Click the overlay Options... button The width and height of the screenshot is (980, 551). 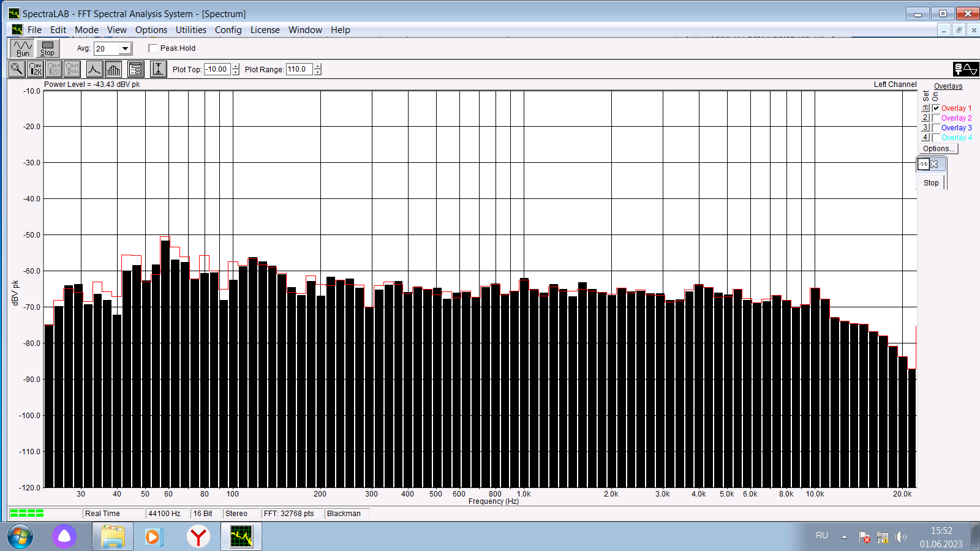click(x=938, y=149)
